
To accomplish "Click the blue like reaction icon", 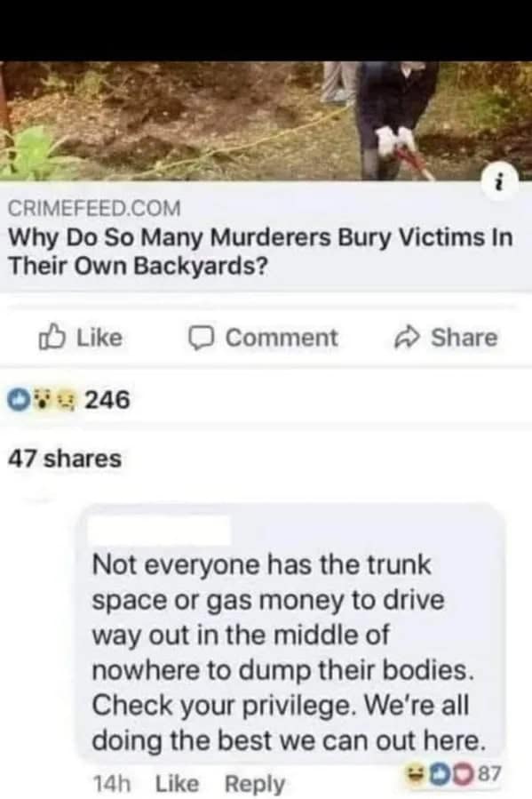I will click(x=20, y=400).
